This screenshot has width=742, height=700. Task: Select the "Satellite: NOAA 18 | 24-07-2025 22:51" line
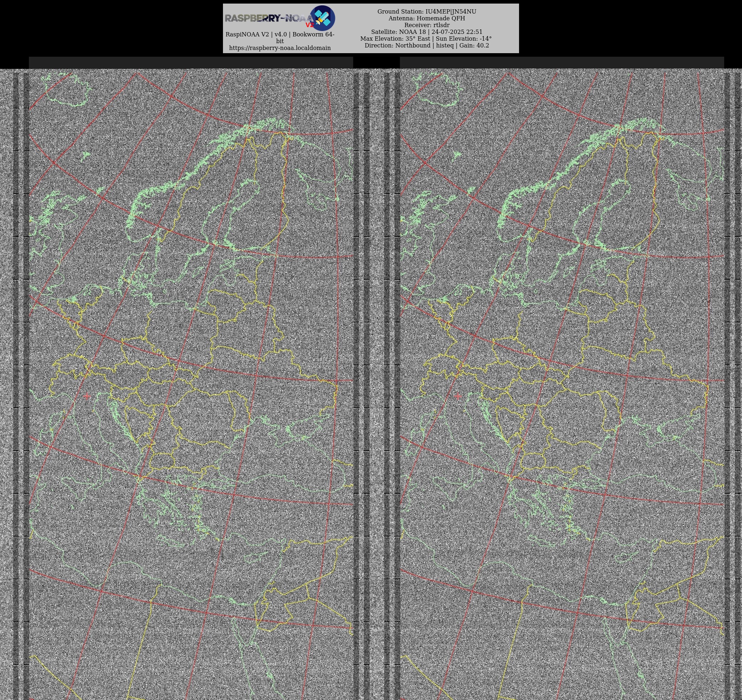point(427,32)
